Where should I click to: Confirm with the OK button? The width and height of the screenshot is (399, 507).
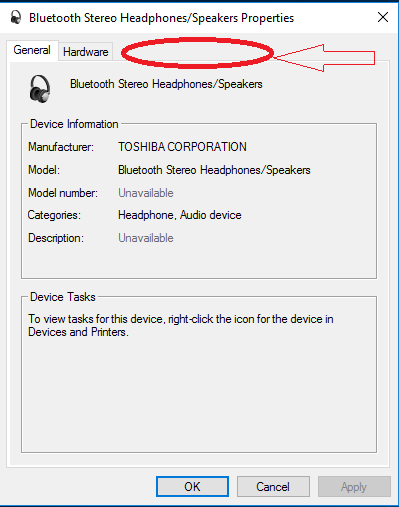(192, 486)
